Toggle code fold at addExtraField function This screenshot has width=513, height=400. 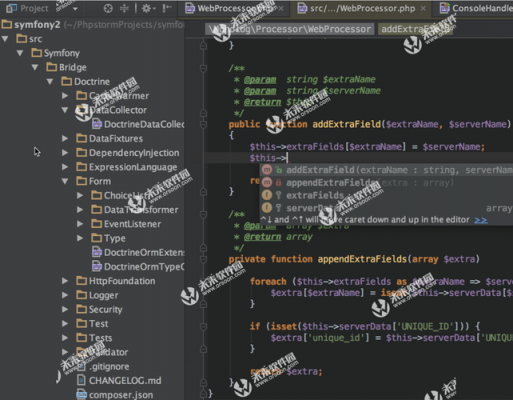pos(203,124)
